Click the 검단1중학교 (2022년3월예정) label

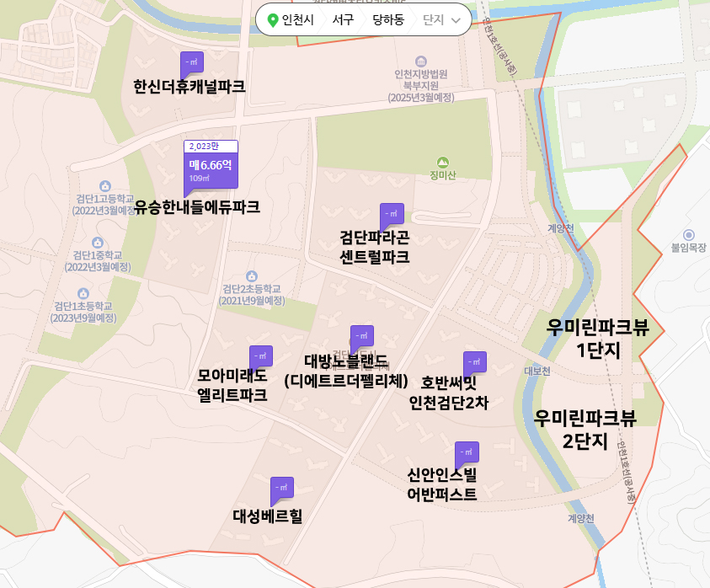pyautogui.click(x=98, y=261)
